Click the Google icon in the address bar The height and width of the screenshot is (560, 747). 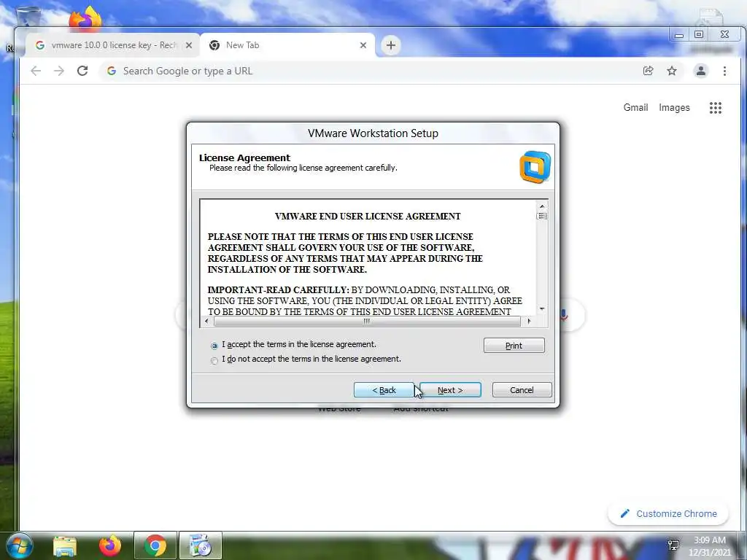point(112,71)
